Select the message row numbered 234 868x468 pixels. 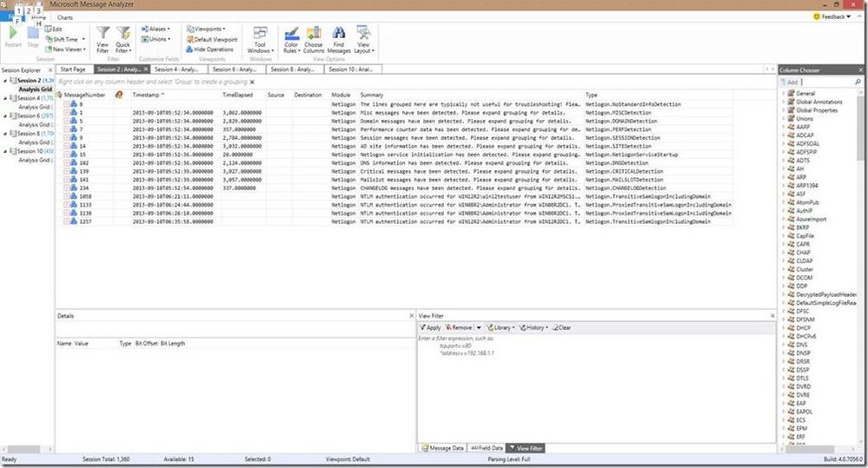pos(394,188)
